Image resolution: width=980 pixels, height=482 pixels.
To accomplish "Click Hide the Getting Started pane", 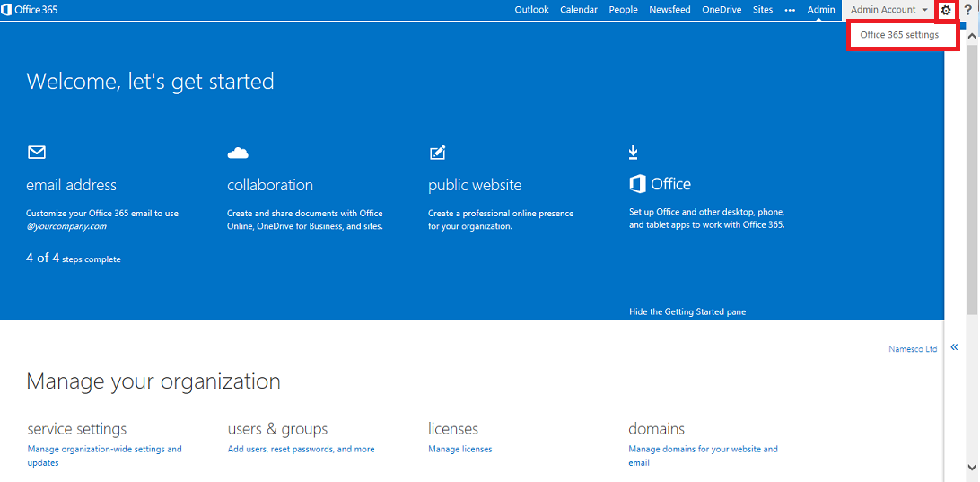I will [x=687, y=311].
